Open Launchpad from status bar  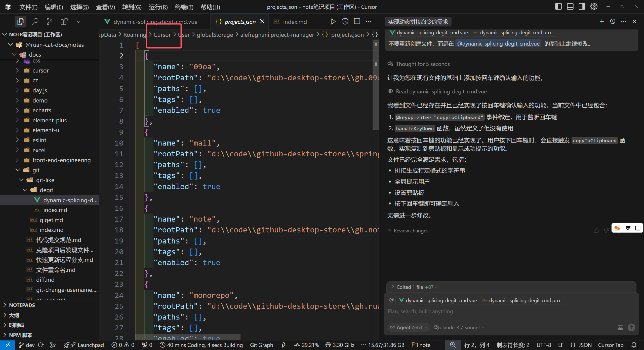tap(84, 345)
